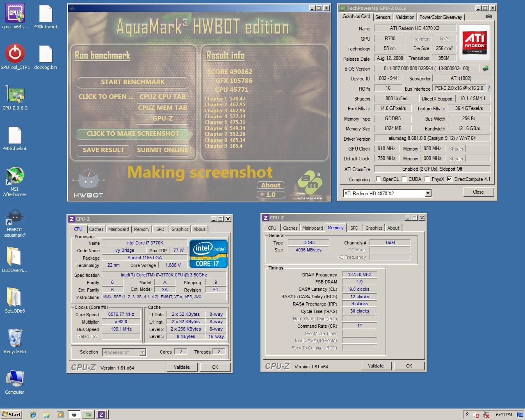The image size is (525, 420).
Task: Click Close button in GPU-Z
Action: click(478, 192)
